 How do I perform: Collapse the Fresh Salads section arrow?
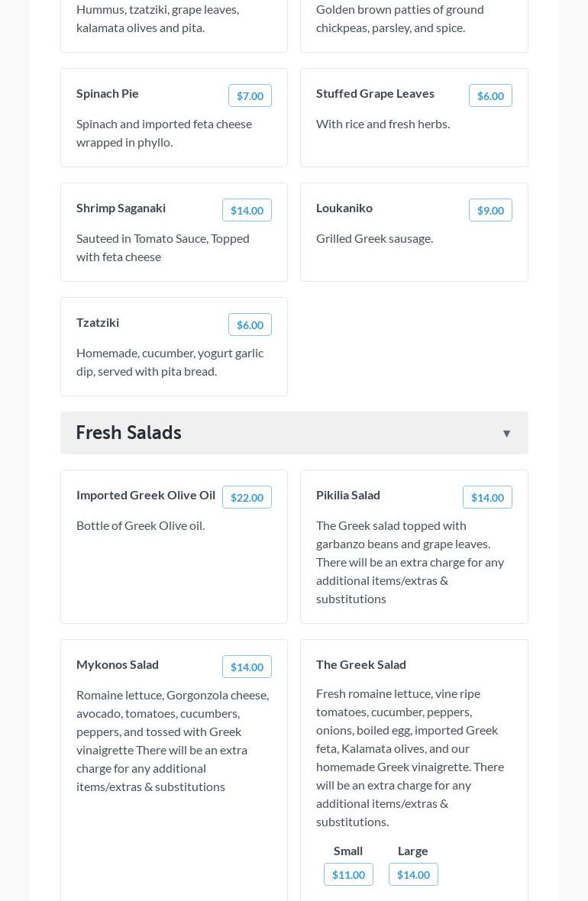pyautogui.click(x=506, y=434)
